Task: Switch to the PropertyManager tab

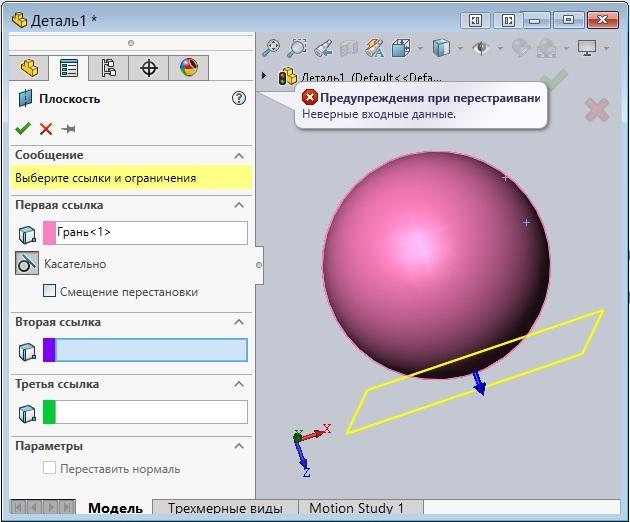Action: click(69, 68)
